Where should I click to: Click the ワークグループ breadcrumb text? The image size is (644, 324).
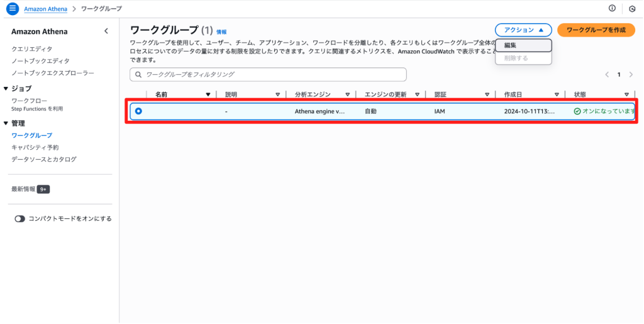[x=101, y=9]
